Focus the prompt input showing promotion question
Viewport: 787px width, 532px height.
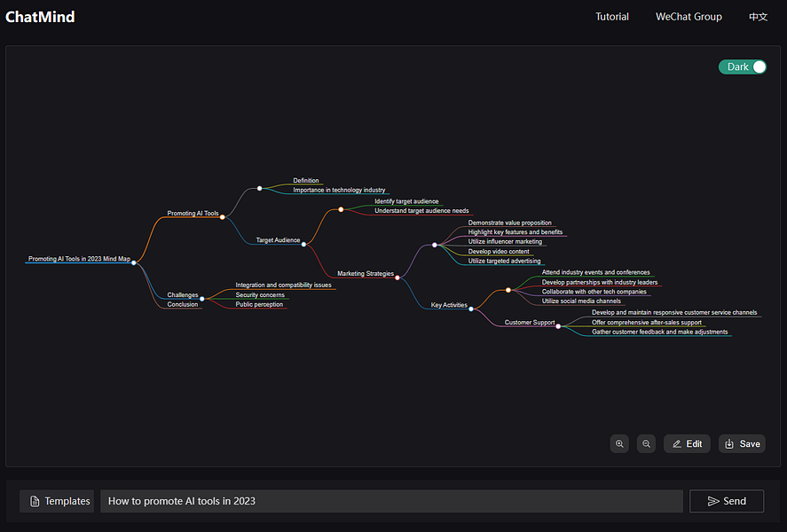click(x=390, y=500)
